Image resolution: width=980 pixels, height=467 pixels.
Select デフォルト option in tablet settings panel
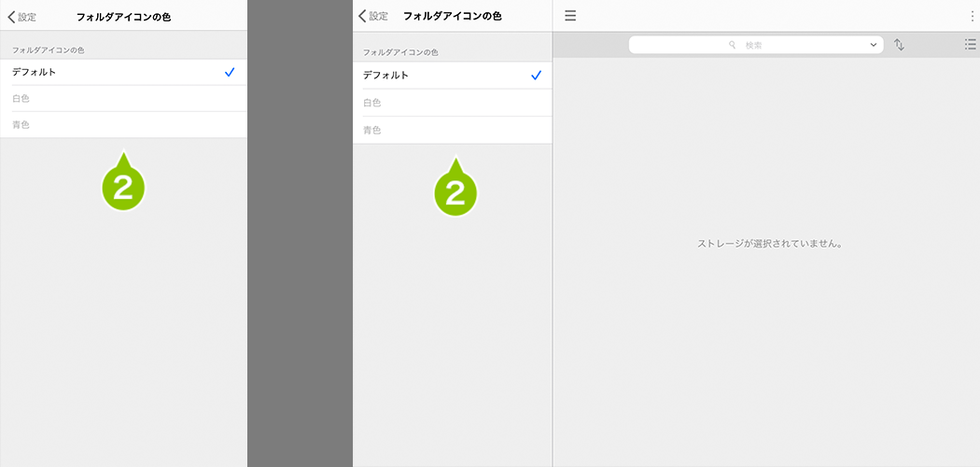(x=453, y=75)
